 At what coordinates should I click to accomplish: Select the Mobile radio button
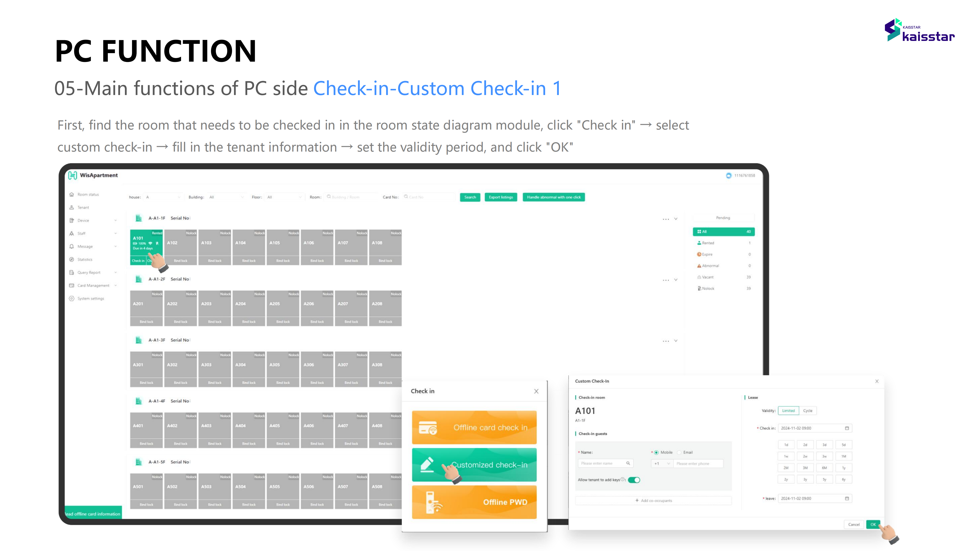tap(656, 453)
